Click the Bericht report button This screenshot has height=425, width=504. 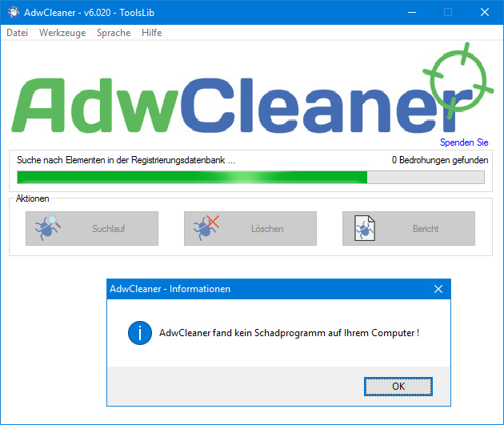(x=409, y=229)
